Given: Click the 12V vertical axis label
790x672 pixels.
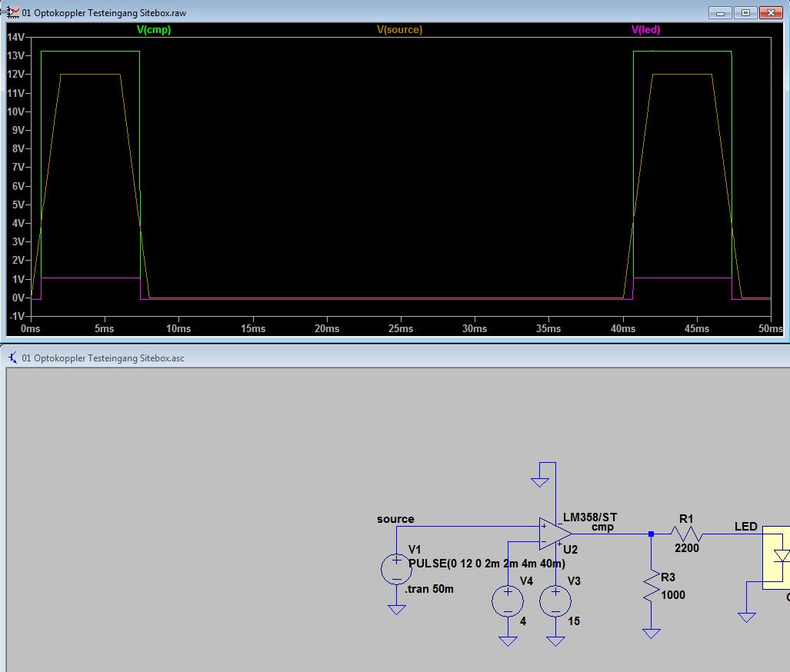Looking at the screenshot, I should (15, 74).
